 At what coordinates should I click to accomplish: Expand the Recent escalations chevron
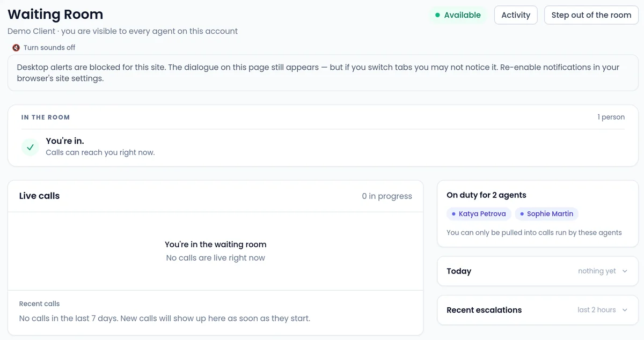625,310
